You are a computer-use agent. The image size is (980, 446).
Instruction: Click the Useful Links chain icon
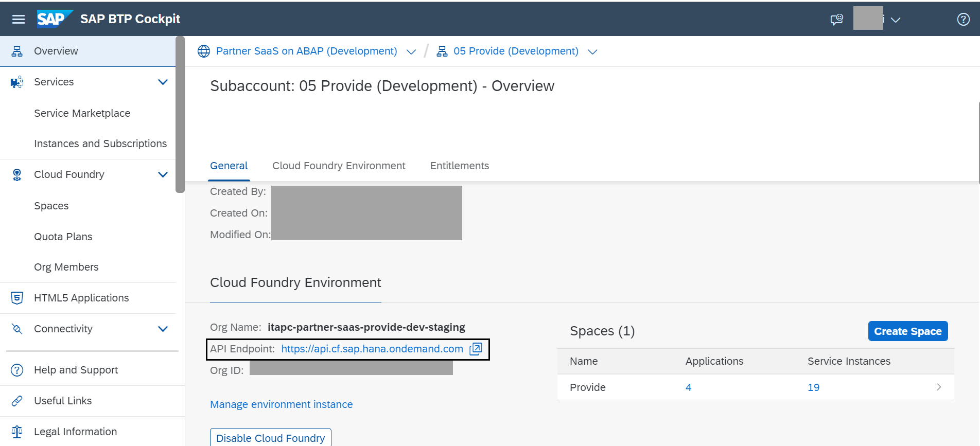[x=17, y=401]
